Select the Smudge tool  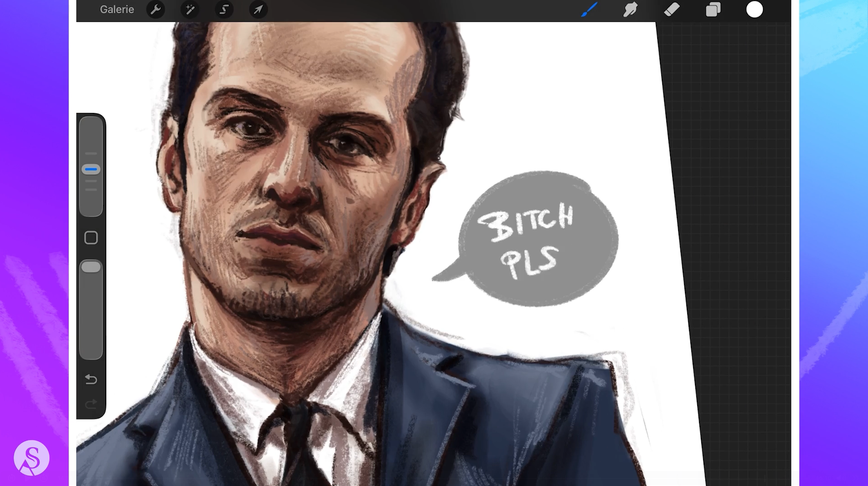[x=630, y=10]
